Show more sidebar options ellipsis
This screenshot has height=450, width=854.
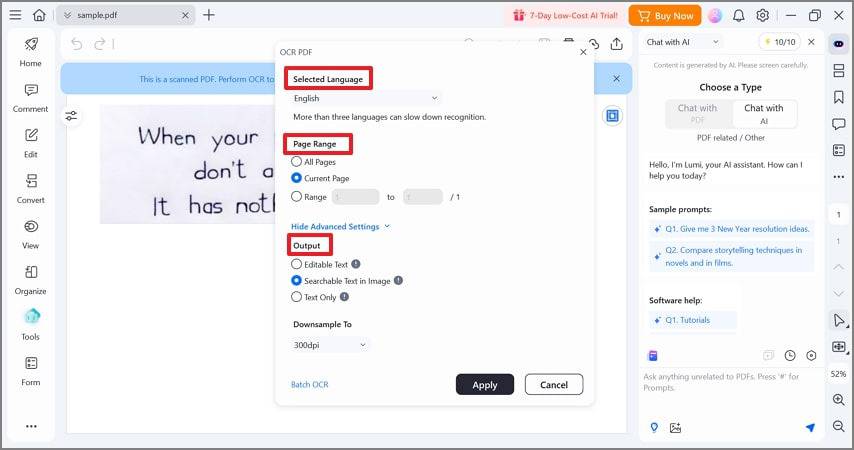(31, 426)
